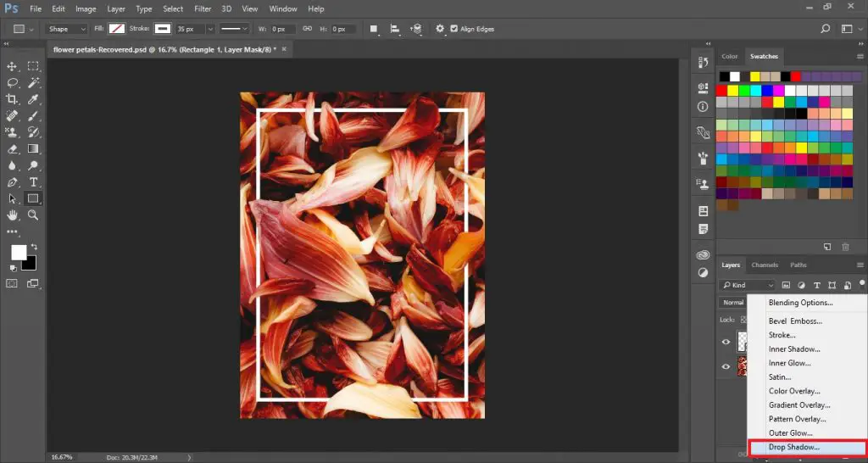
Task: Select the Hand tool
Action: (x=12, y=215)
